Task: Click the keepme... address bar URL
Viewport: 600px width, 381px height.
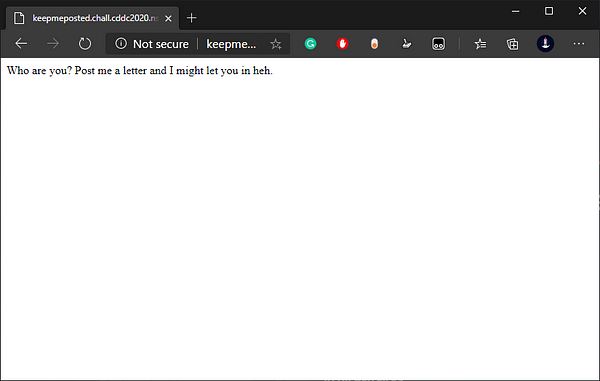Action: click(231, 44)
